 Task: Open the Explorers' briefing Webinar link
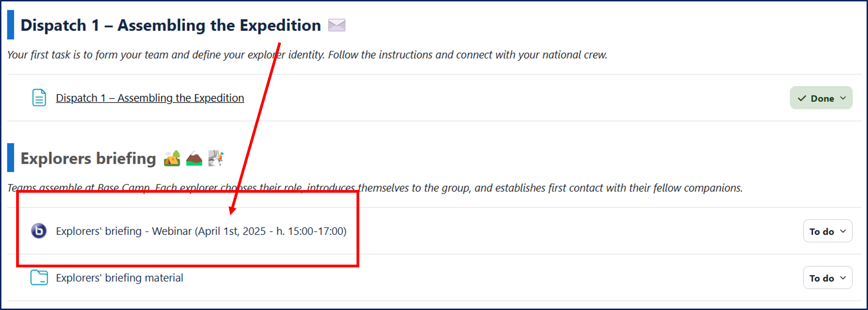(201, 231)
